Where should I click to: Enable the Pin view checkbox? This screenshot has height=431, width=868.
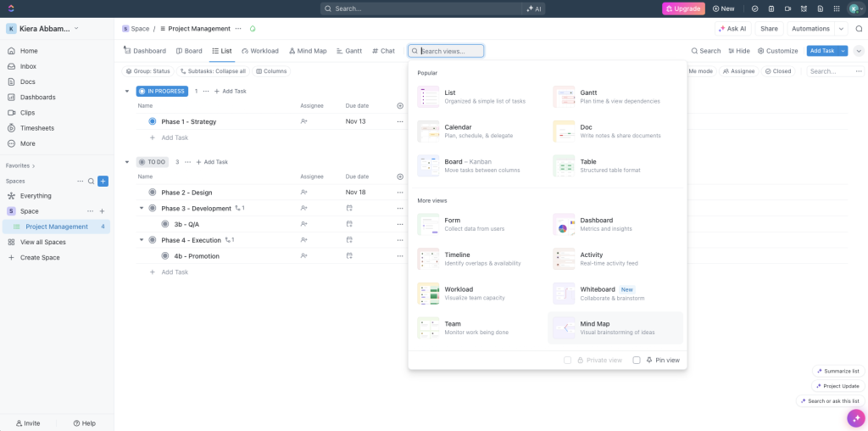pyautogui.click(x=637, y=360)
